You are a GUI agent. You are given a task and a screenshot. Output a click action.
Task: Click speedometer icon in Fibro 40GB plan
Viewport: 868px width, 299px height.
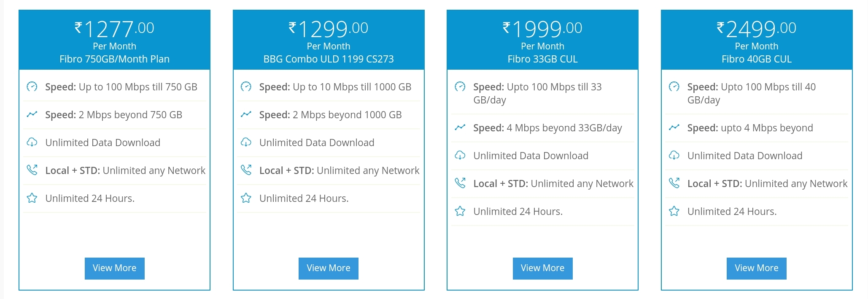coord(674,87)
